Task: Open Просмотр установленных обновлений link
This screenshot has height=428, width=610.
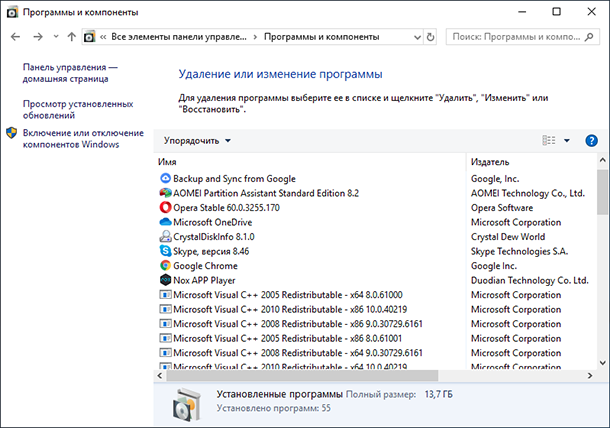Action: 78,109
